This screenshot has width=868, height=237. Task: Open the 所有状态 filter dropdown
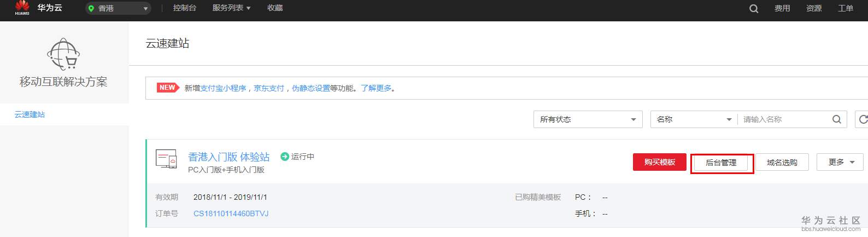588,119
